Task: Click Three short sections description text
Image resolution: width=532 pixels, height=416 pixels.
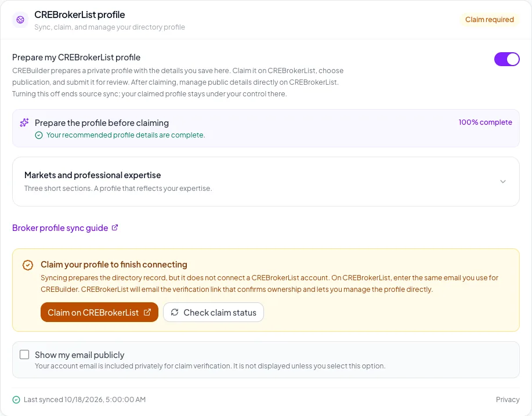Action: click(118, 189)
